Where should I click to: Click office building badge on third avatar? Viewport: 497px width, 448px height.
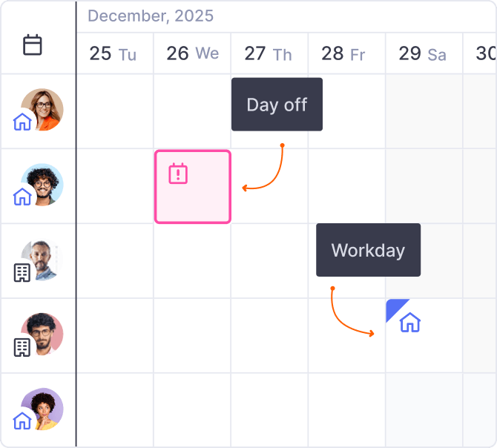(x=22, y=272)
